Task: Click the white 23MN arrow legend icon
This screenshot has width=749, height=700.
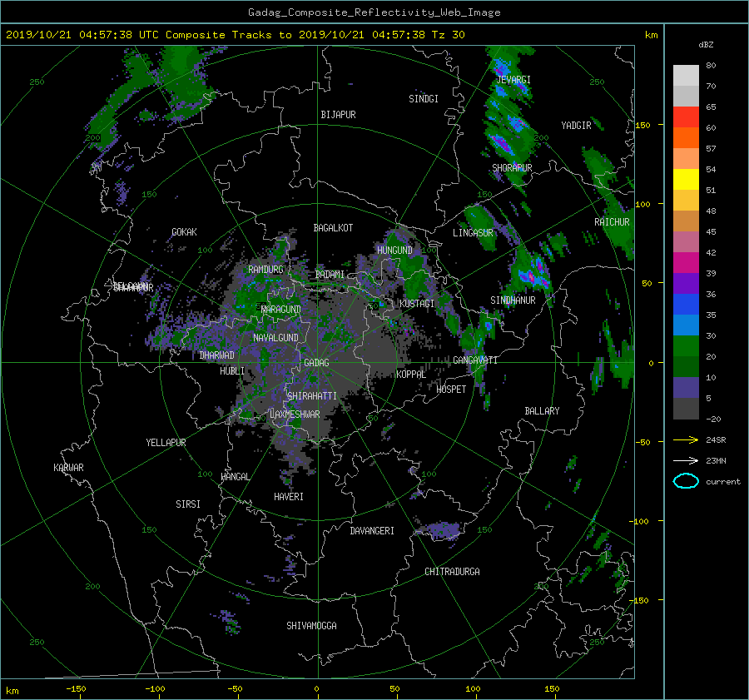Action: (686, 460)
